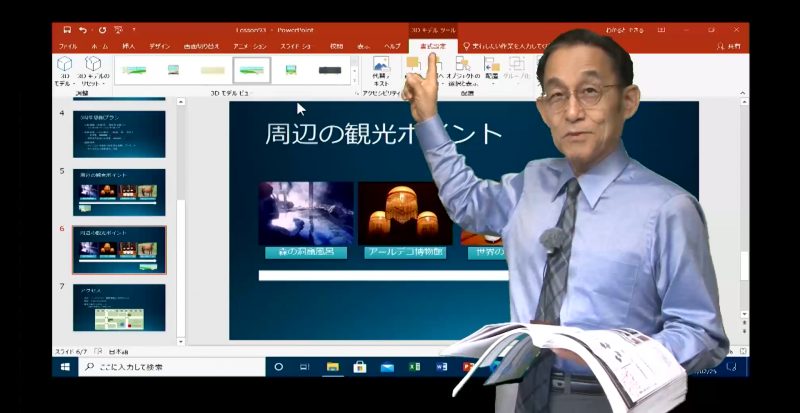Collapse the ribbon with the chevron
Screen dimensions: 800x413
click(x=742, y=93)
